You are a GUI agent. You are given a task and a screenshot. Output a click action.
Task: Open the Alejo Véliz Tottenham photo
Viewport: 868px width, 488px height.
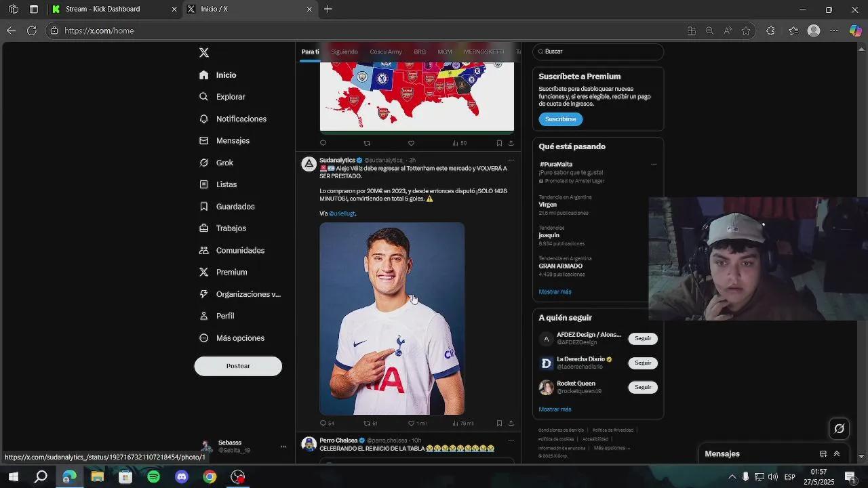click(x=392, y=319)
